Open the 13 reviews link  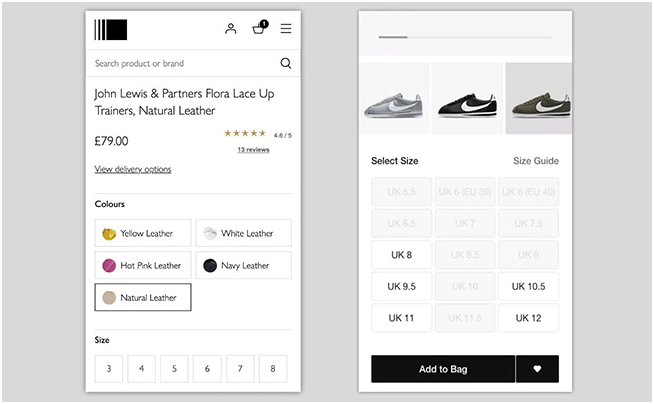253,150
